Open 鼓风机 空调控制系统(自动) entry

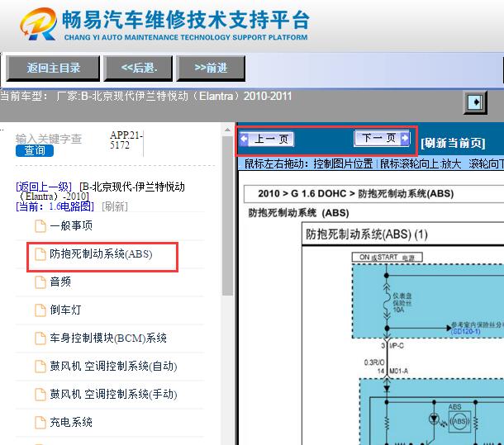click(x=113, y=366)
